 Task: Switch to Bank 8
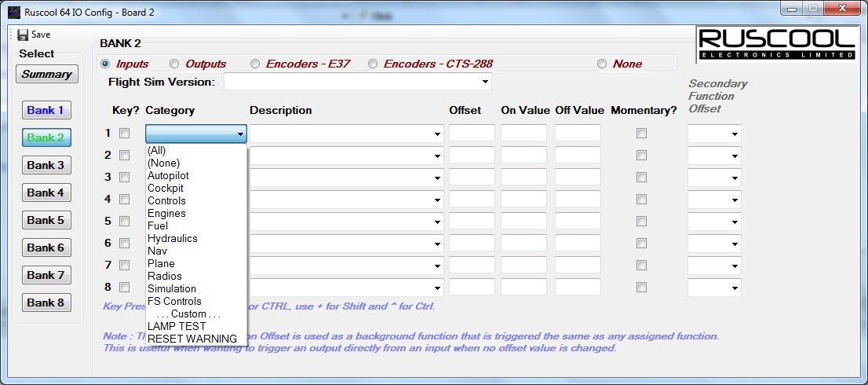46,302
